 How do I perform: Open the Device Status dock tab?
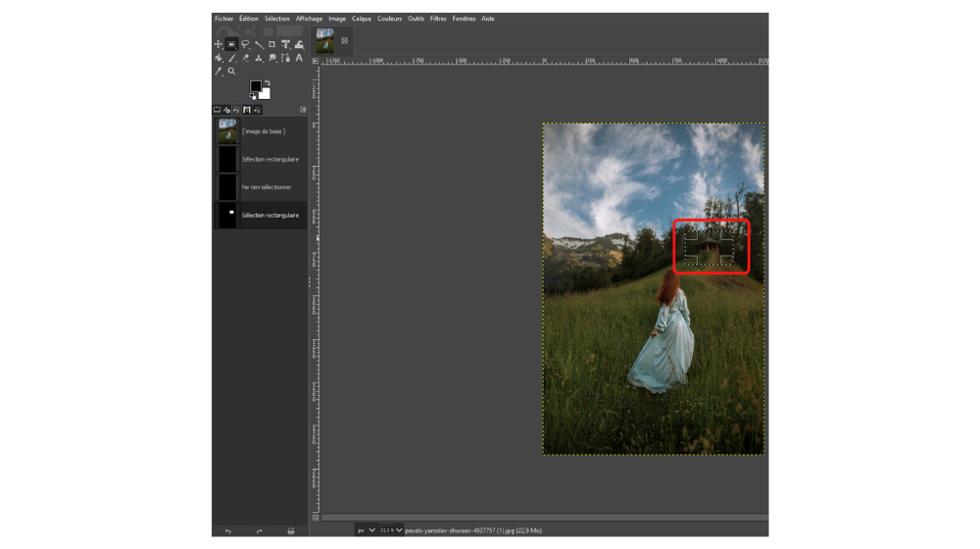tap(227, 110)
